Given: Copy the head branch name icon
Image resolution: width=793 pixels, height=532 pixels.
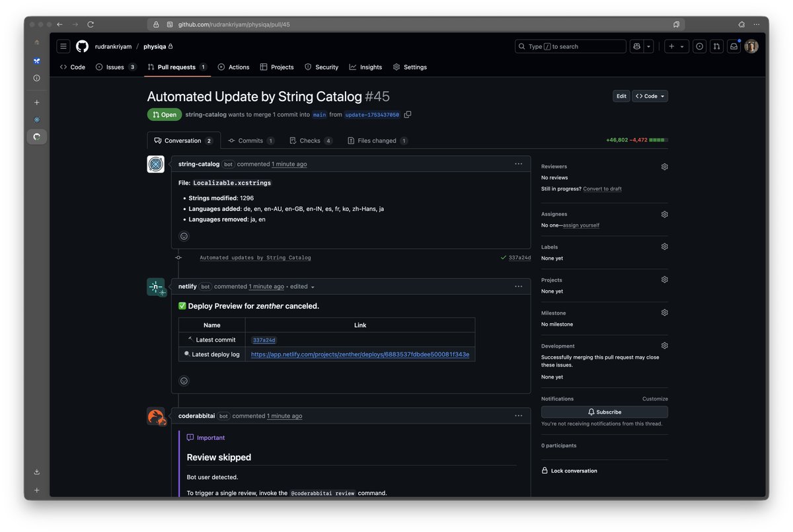Looking at the screenshot, I should click(x=408, y=114).
